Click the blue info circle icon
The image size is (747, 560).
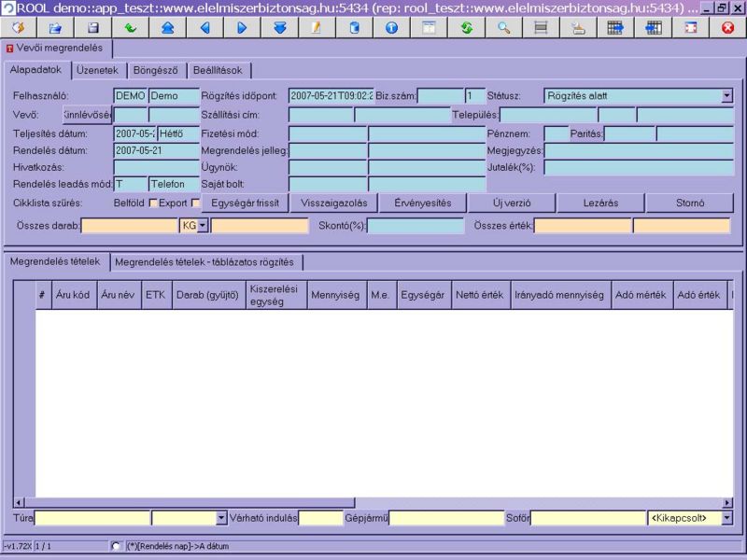(x=391, y=28)
